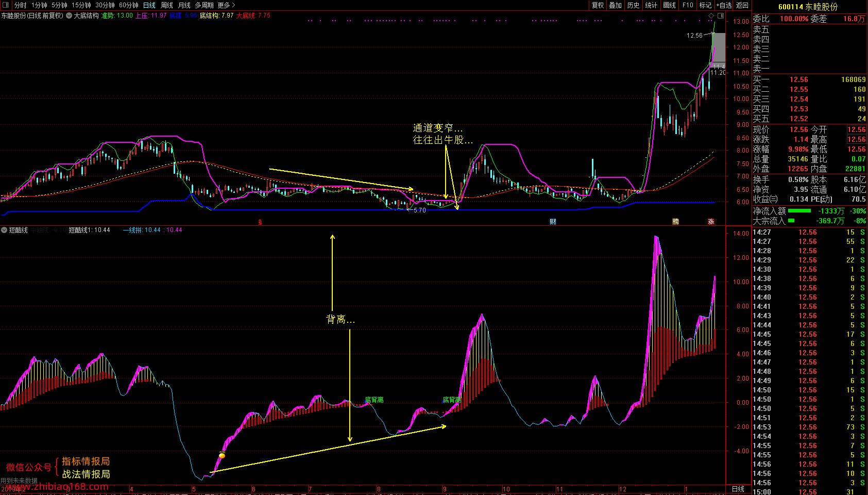Click the 买五 bid price 12.52
This screenshot has height=495, width=868.
[x=799, y=119]
